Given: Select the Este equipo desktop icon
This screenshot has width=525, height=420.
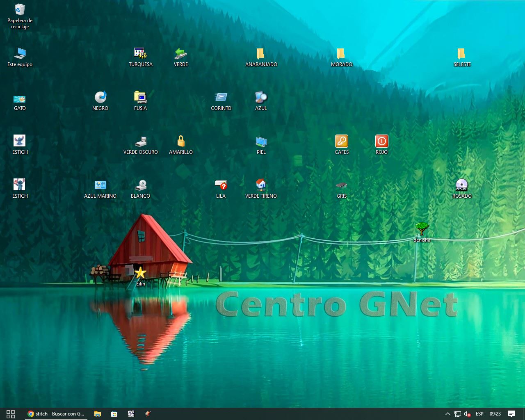Looking at the screenshot, I should click(x=20, y=54).
